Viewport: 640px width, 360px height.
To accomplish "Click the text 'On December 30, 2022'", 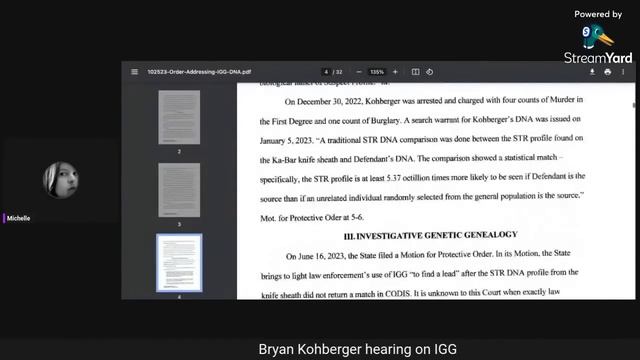I will [x=324, y=102].
